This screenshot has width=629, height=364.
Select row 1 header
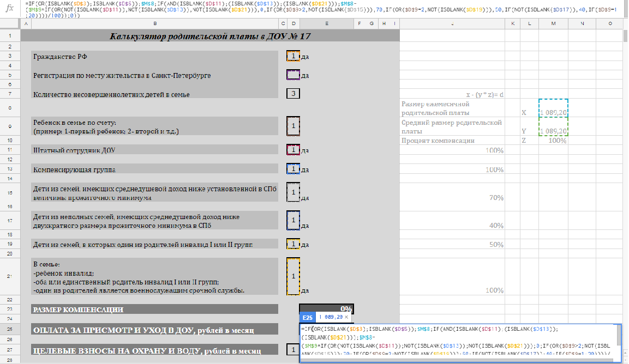(x=10, y=36)
